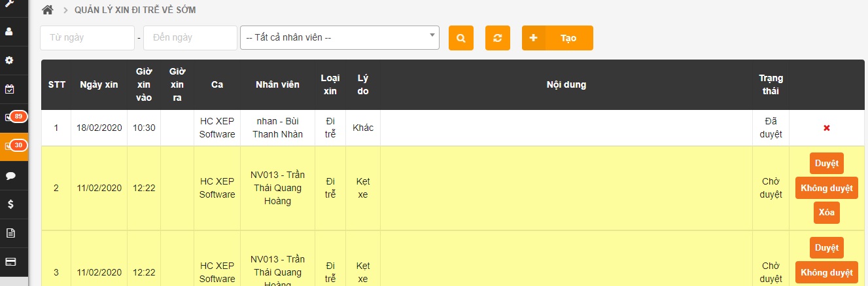Click 'Duyệt' for row 3
The height and width of the screenshot is (286, 868).
pyautogui.click(x=826, y=248)
